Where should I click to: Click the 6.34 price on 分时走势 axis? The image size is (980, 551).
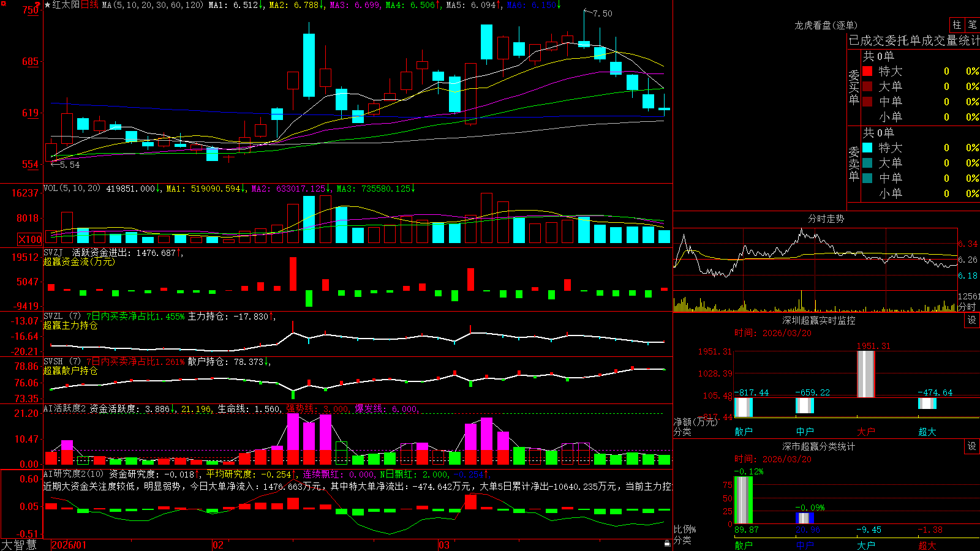pyautogui.click(x=968, y=244)
